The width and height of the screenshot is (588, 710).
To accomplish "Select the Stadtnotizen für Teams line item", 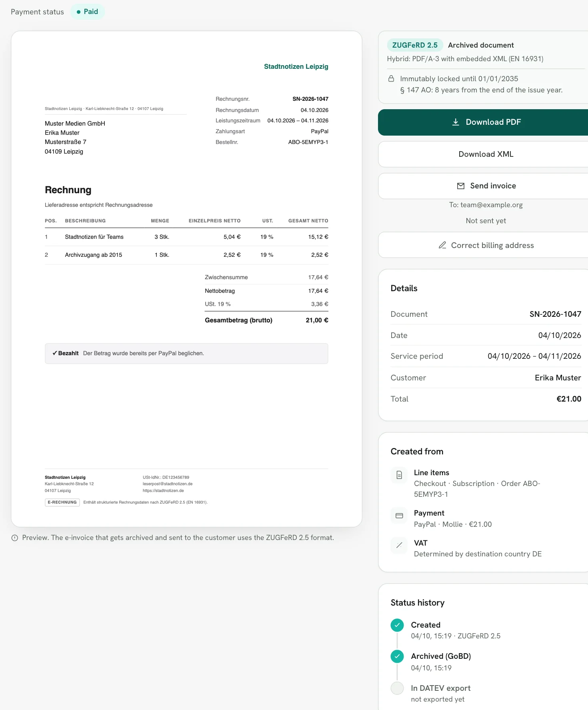I will [x=186, y=237].
